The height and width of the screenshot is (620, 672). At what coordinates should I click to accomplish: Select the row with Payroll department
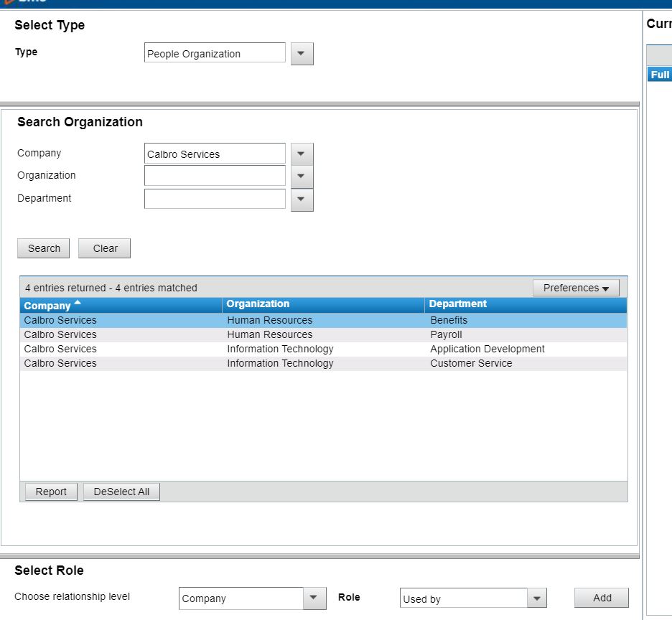pos(323,334)
